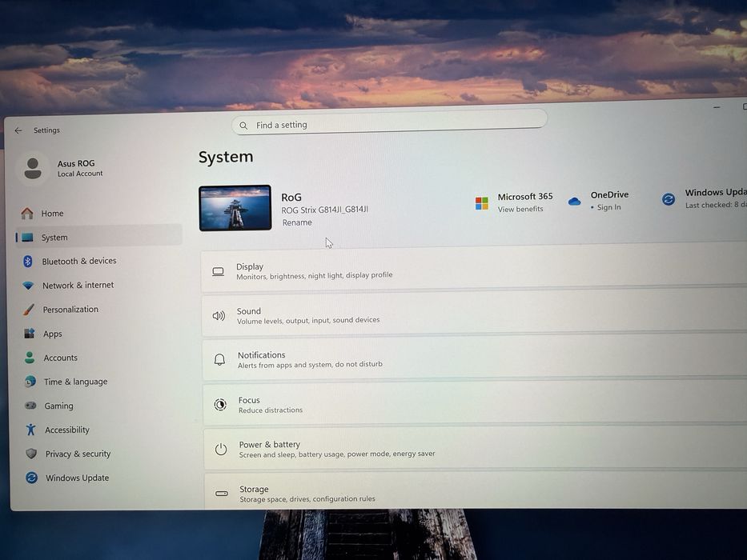
Task: Click the Time & language globe icon
Action: pyautogui.click(x=30, y=382)
